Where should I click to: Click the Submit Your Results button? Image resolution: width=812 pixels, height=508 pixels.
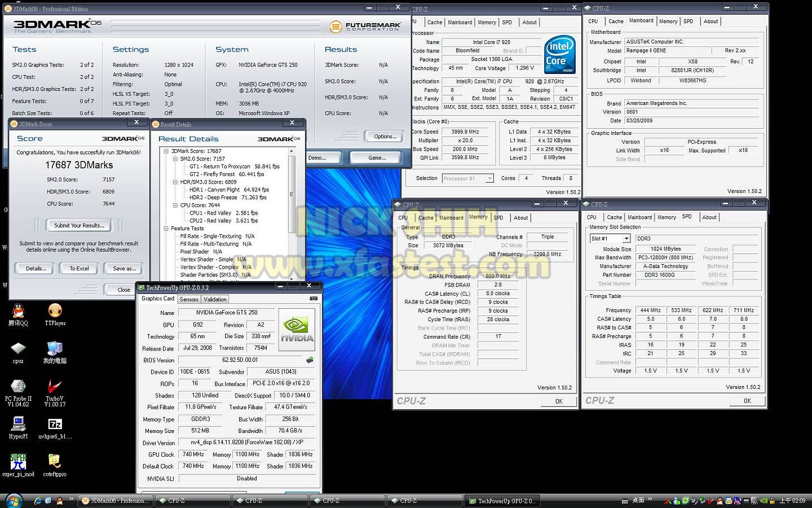point(79,226)
